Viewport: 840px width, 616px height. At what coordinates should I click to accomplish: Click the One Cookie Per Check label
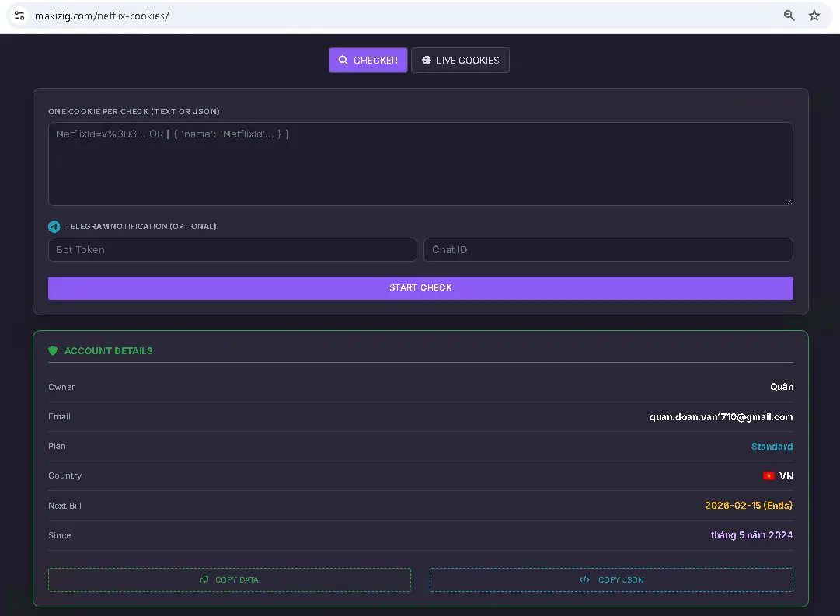coord(134,111)
